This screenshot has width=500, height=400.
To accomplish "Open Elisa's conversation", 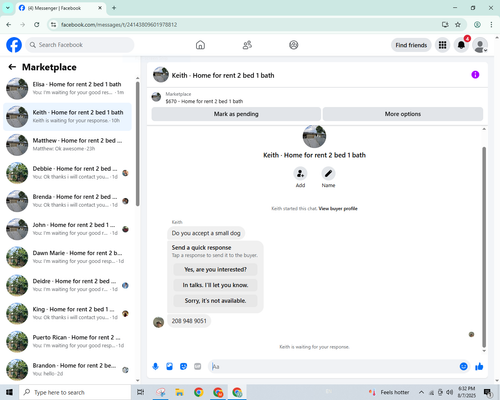I will point(68,88).
